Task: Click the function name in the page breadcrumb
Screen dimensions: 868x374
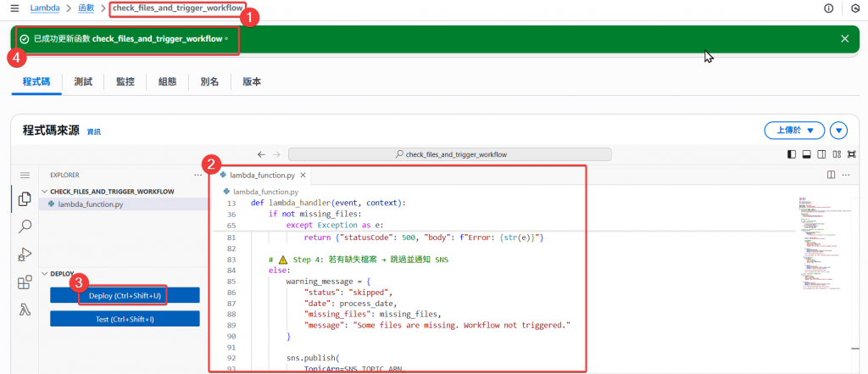Action: [x=177, y=8]
